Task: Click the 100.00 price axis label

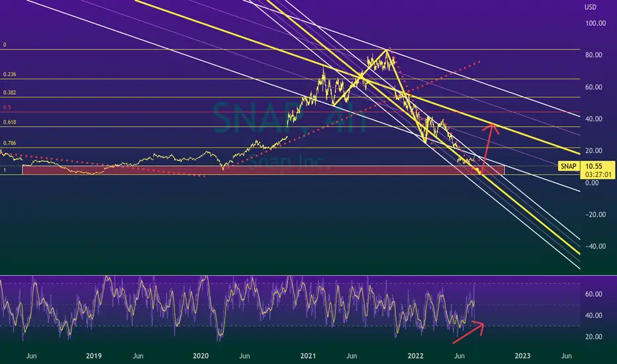Action: 595,23
